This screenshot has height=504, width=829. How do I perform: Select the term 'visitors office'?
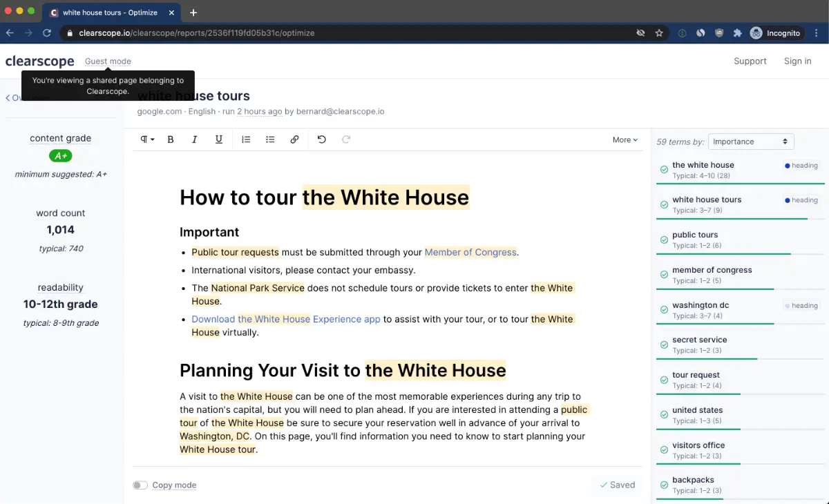click(698, 445)
